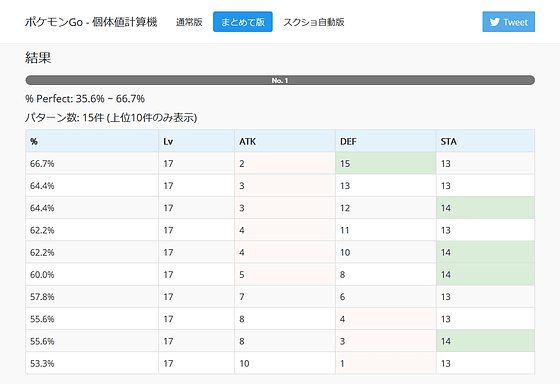Click the 57.8% row percentage

pyautogui.click(x=92, y=296)
